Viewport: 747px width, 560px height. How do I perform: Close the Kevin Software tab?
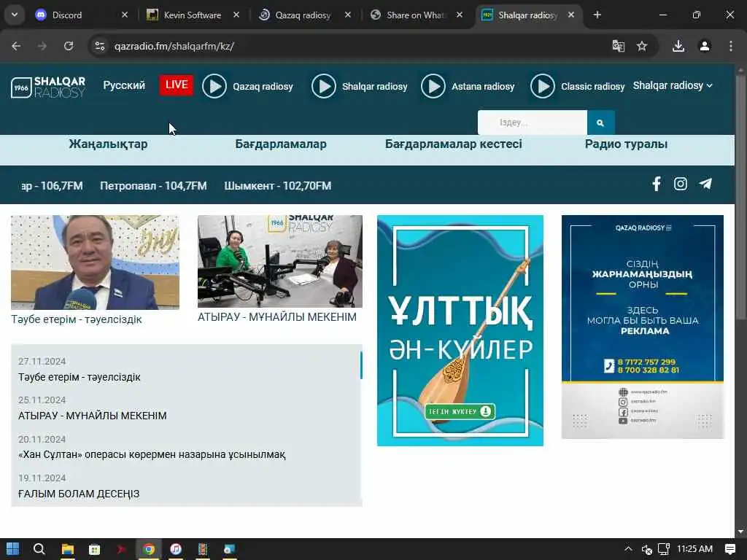[x=236, y=15]
